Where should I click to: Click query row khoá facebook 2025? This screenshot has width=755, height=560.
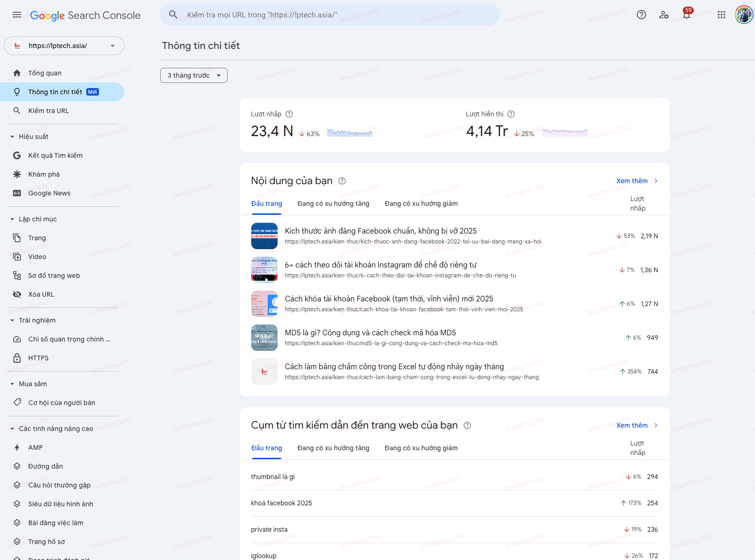coord(454,503)
